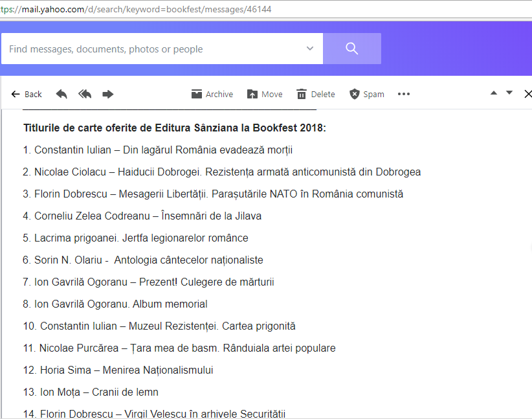Click the 'Find messages, documents' search field
This screenshot has width=532, height=419.
tap(152, 49)
